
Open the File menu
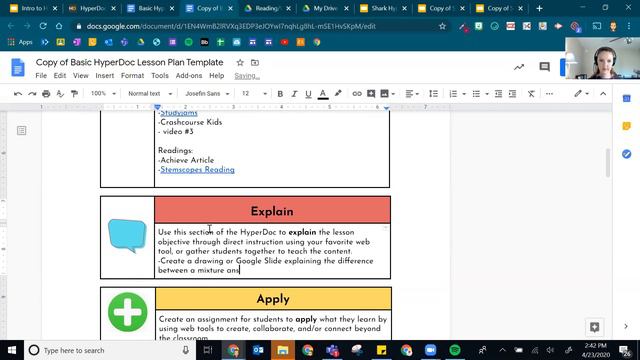click(x=41, y=76)
